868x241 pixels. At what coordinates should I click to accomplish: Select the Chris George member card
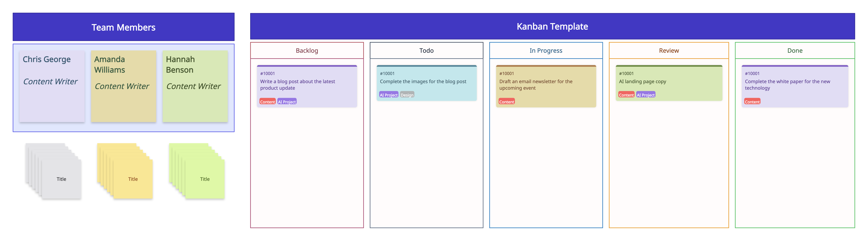(x=52, y=86)
